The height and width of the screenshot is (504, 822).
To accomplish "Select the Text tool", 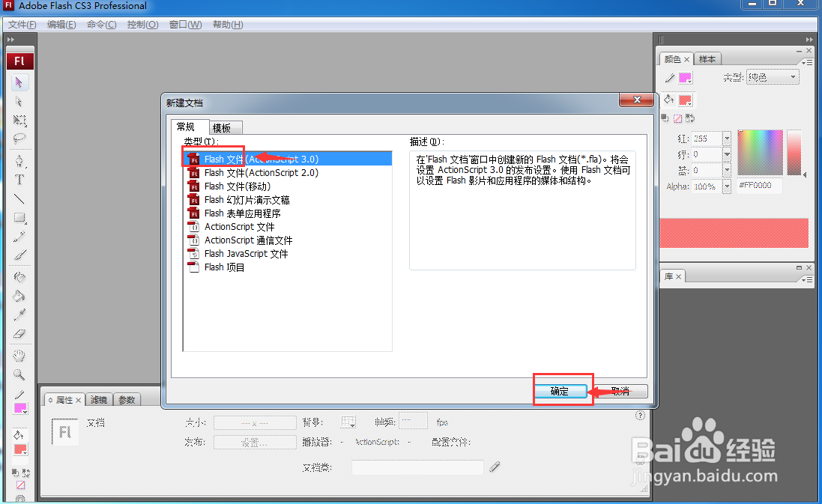I will [19, 180].
